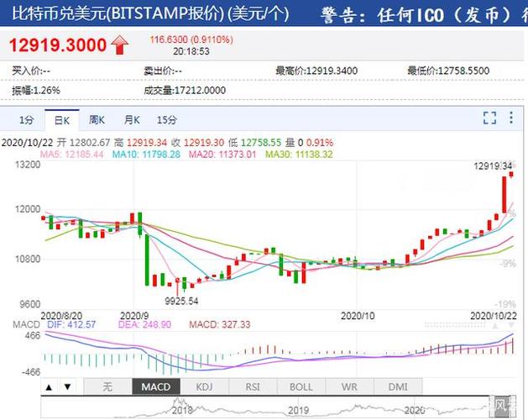Switch indicator to RSI
This screenshot has height=420, width=528.
point(251,387)
